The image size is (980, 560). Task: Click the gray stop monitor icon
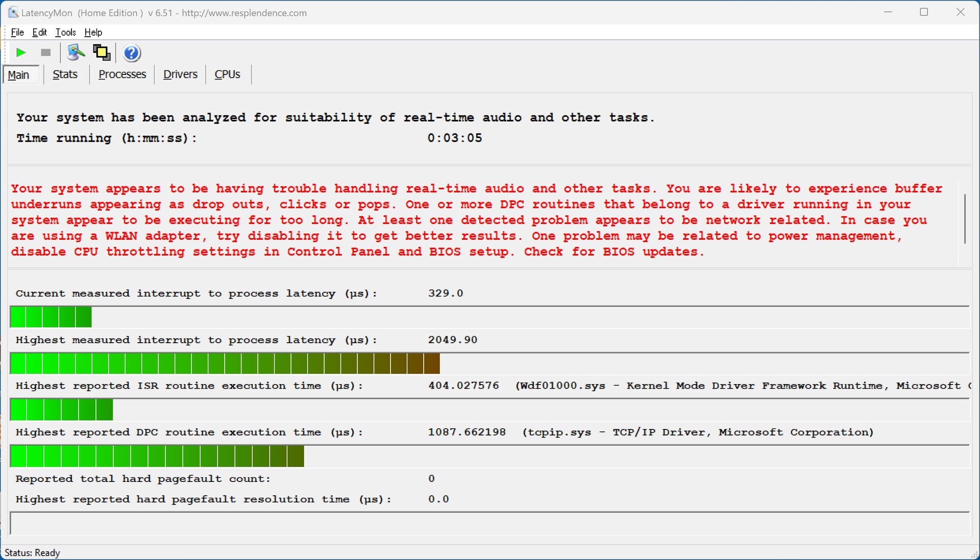tap(46, 53)
